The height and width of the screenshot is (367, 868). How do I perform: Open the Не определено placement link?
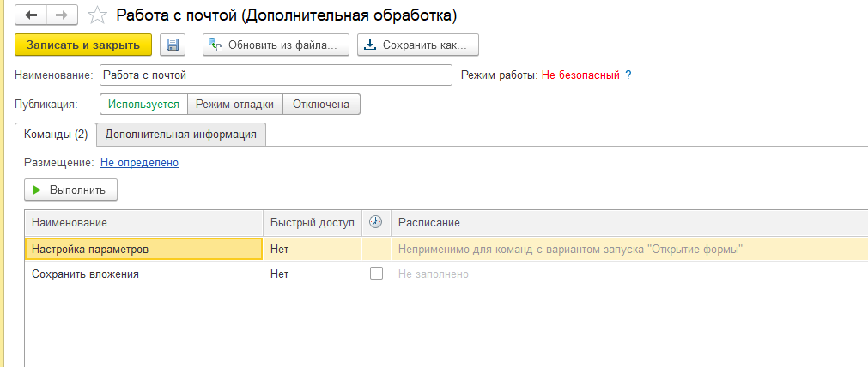pyautogui.click(x=139, y=162)
